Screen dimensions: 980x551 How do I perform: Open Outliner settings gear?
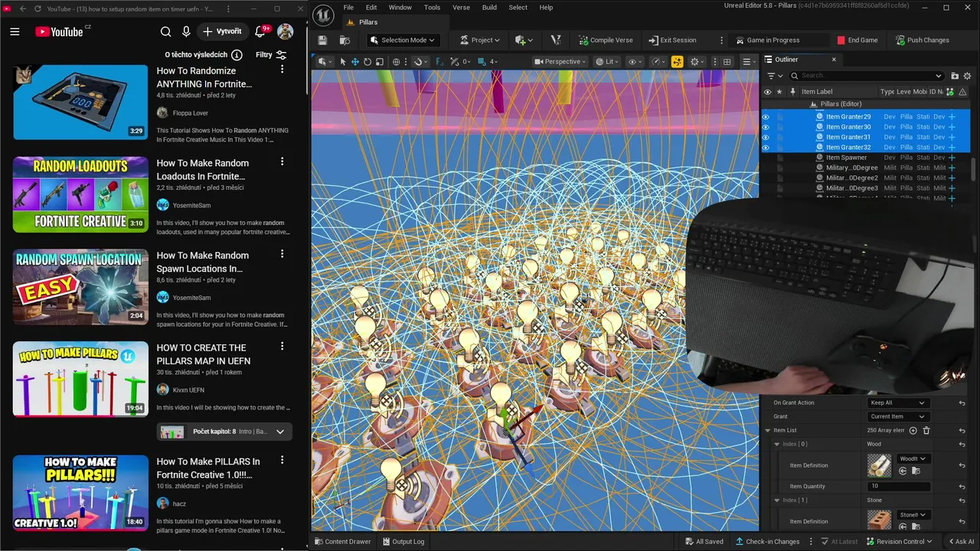[x=967, y=76]
